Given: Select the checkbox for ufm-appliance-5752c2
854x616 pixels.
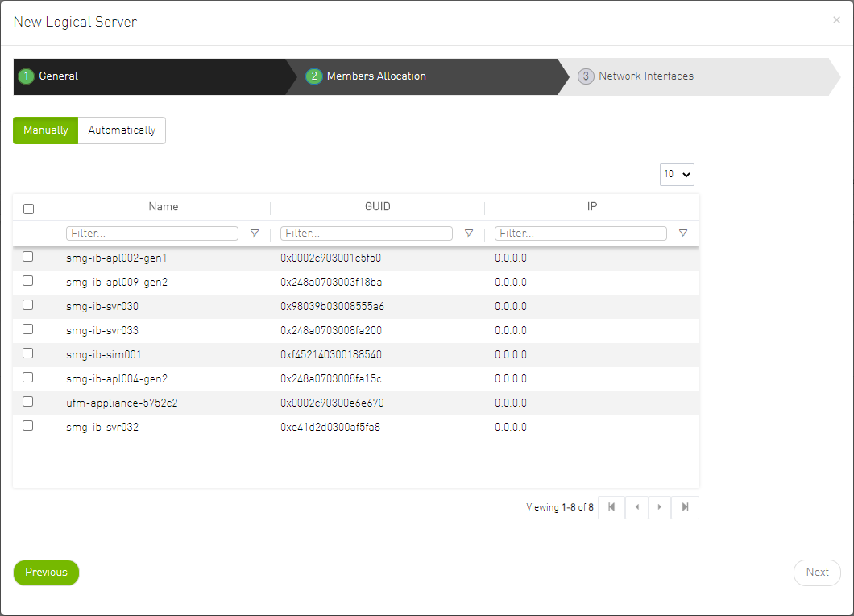Looking at the screenshot, I should [27, 401].
